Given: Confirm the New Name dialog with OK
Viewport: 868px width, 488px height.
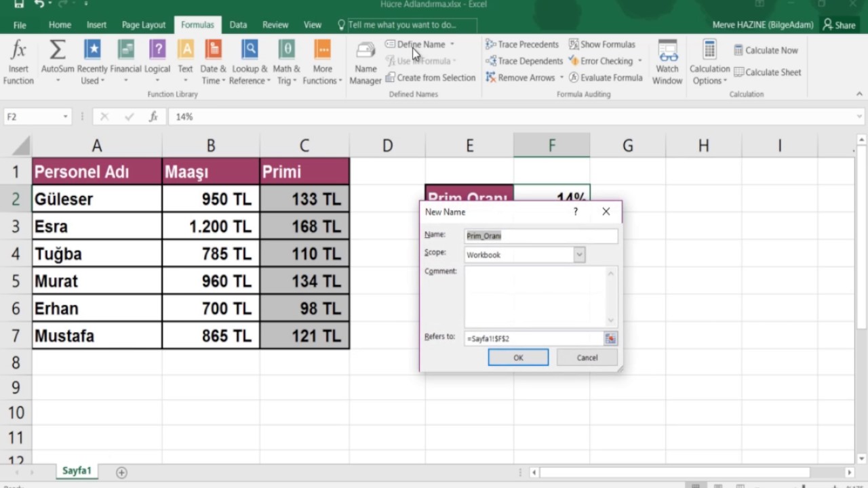Looking at the screenshot, I should (x=518, y=357).
